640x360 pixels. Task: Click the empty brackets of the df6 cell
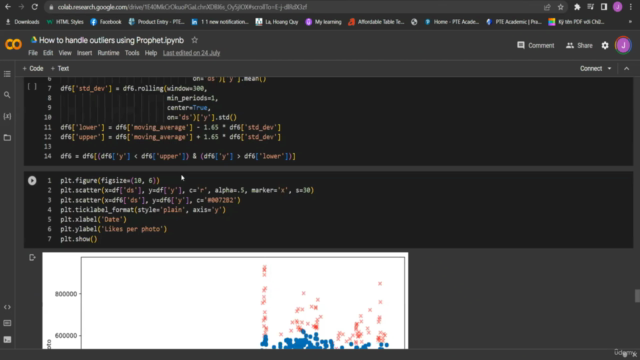point(32,87)
